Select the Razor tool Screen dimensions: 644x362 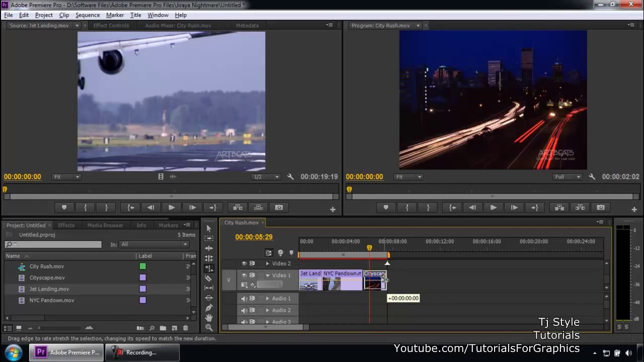pos(209,278)
